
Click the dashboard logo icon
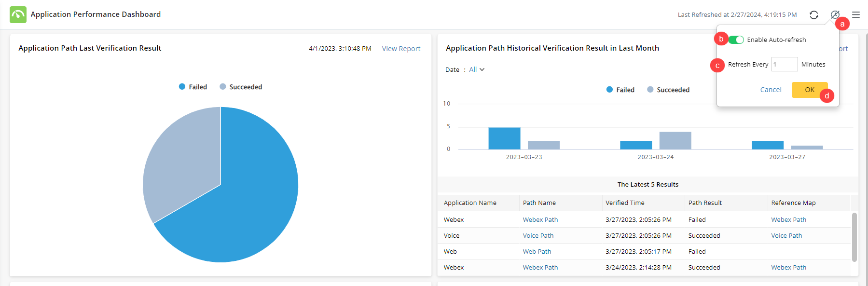(x=18, y=14)
